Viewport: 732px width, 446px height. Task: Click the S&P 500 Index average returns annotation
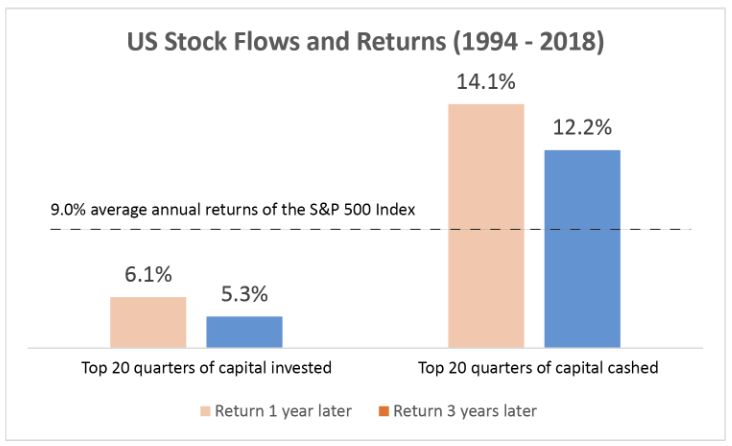tap(232, 211)
